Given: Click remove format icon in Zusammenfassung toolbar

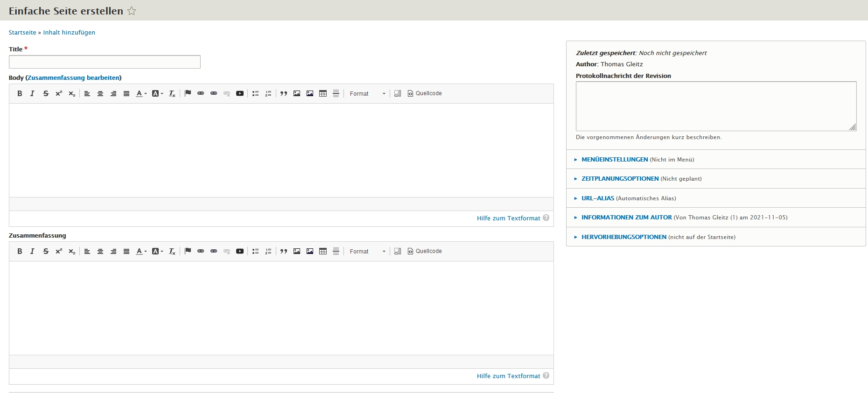Looking at the screenshot, I should coord(172,251).
